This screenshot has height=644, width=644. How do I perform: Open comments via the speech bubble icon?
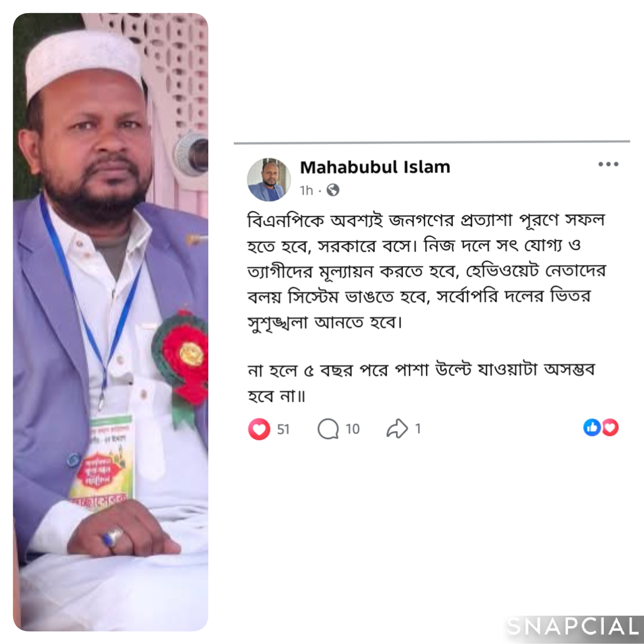(x=328, y=429)
